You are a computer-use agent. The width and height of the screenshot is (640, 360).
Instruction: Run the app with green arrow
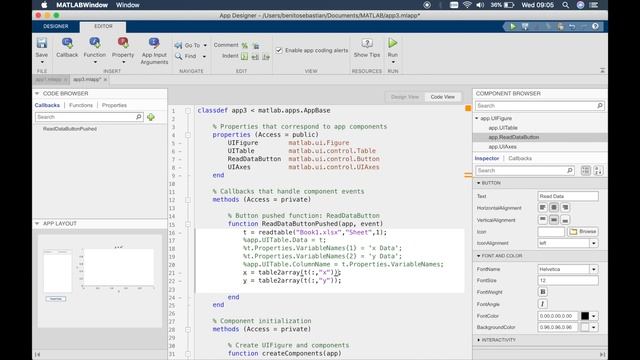(x=393, y=43)
